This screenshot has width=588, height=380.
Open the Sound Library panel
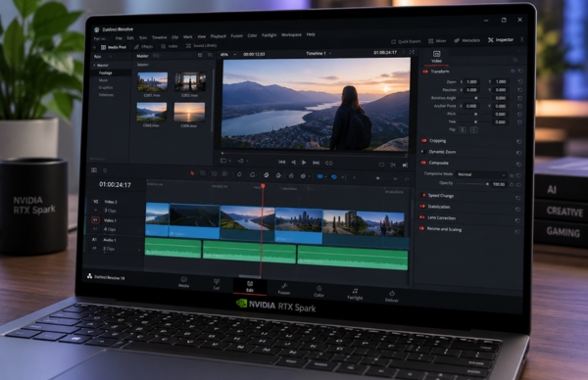202,45
